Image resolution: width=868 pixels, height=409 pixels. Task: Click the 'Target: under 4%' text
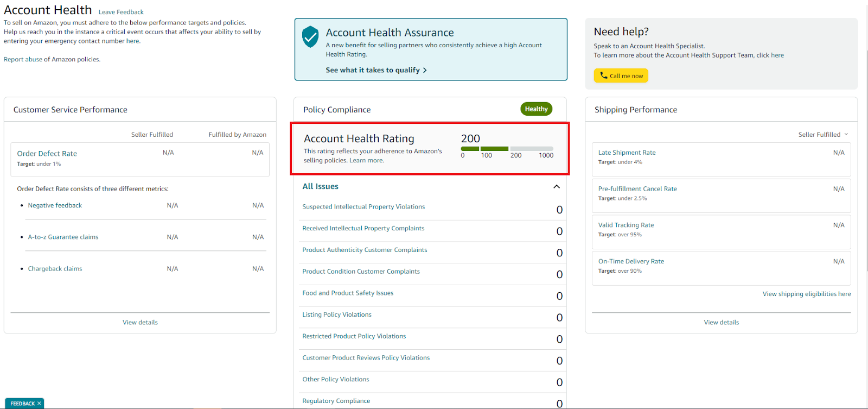(x=620, y=162)
